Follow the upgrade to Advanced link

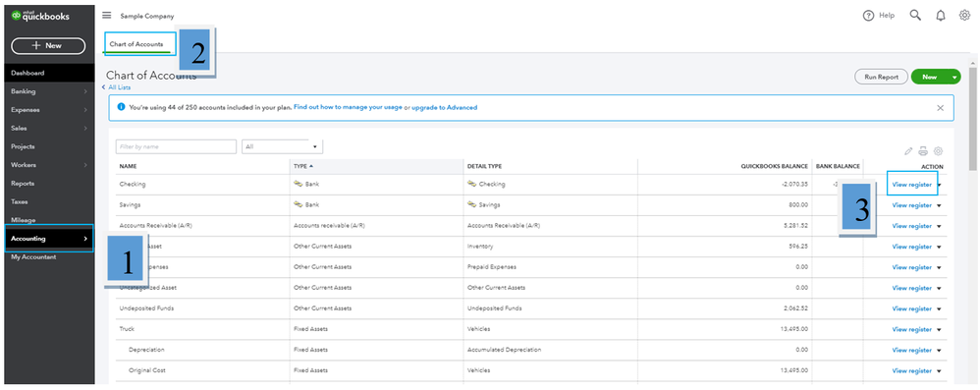point(445,107)
